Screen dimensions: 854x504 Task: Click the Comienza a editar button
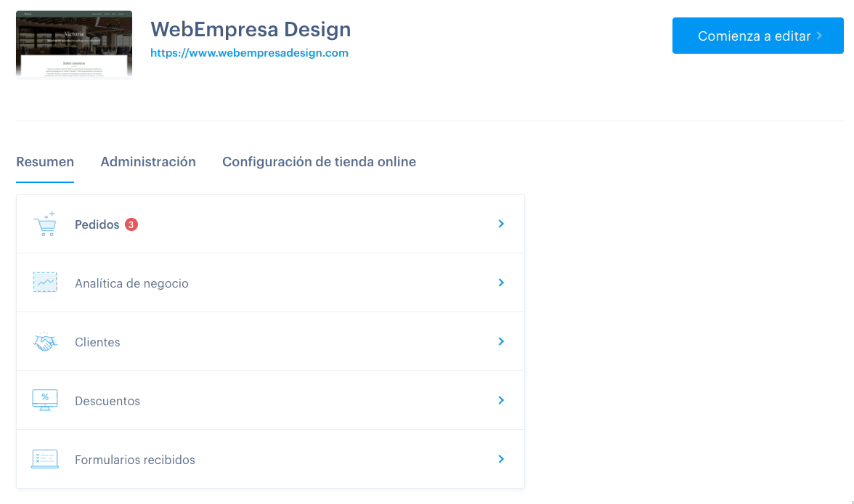pos(757,36)
